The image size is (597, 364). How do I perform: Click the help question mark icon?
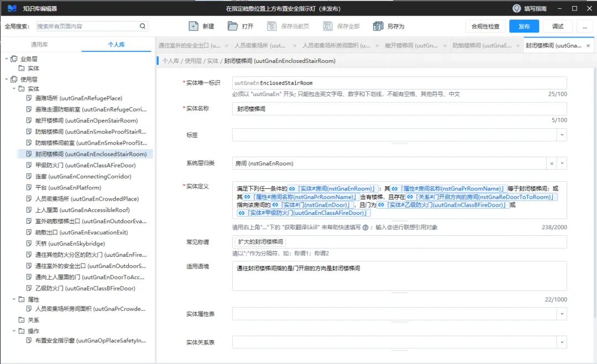tap(365, 228)
